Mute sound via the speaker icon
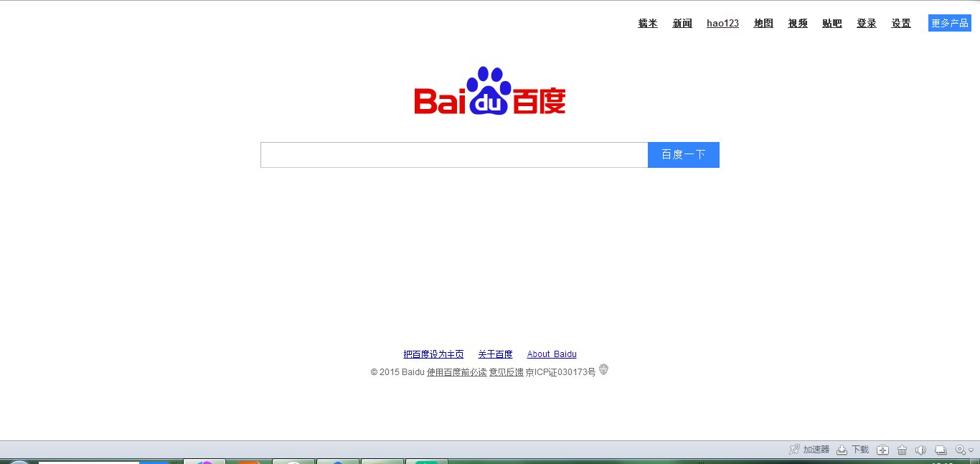 coord(921,450)
